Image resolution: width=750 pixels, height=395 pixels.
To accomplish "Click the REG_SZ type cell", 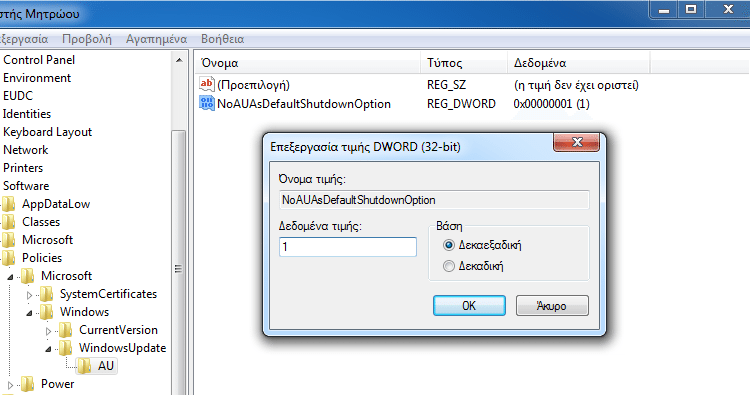I will coord(446,85).
